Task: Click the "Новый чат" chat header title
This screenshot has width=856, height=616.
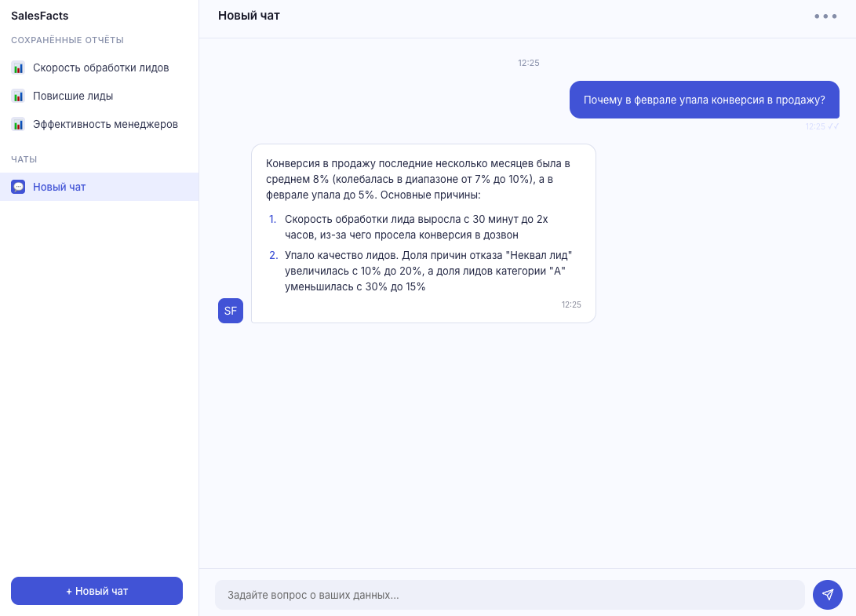Action: point(249,15)
